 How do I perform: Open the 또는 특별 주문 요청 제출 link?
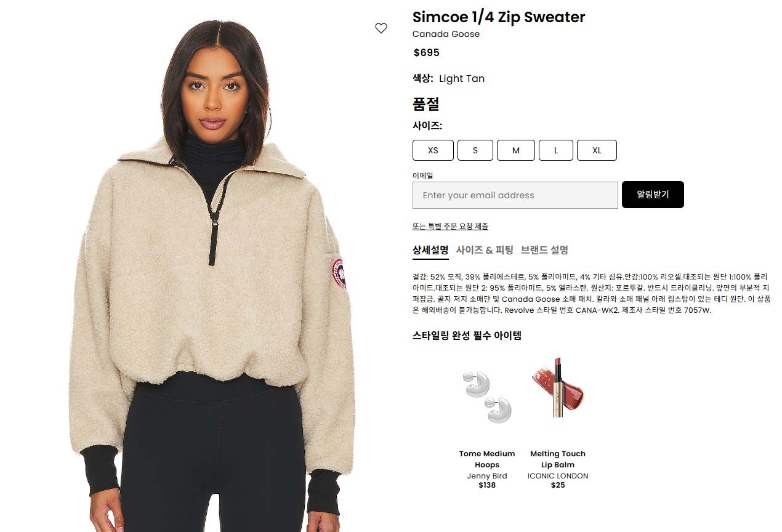coord(450,226)
